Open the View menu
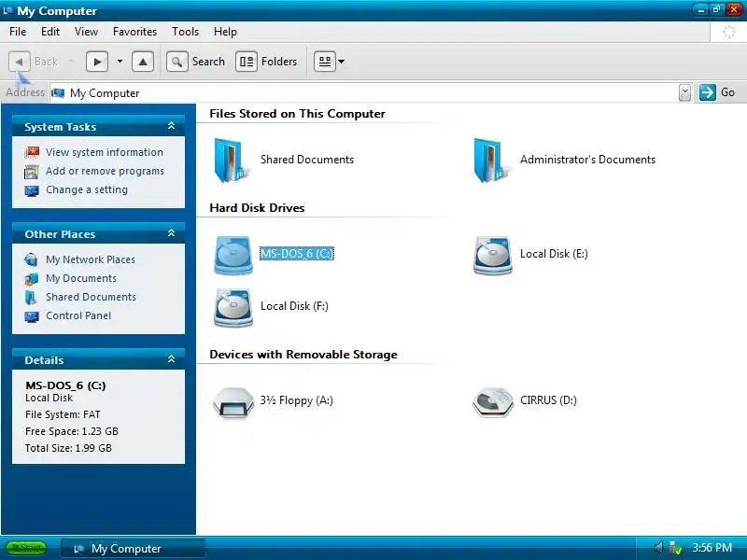 click(x=86, y=32)
